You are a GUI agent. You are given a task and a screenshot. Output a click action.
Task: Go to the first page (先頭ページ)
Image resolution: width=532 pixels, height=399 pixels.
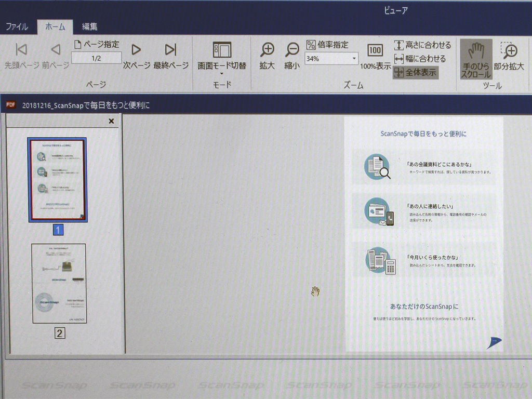coord(21,56)
